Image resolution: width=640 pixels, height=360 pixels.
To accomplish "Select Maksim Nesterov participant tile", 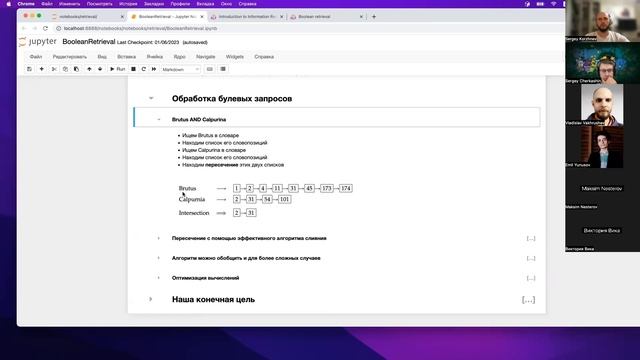I will [602, 189].
